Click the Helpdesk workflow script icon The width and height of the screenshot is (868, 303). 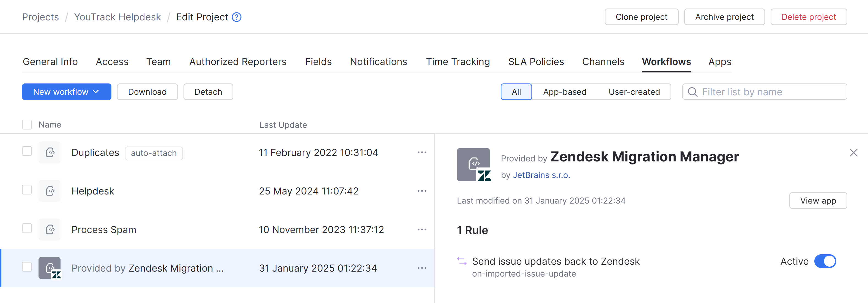(50, 191)
